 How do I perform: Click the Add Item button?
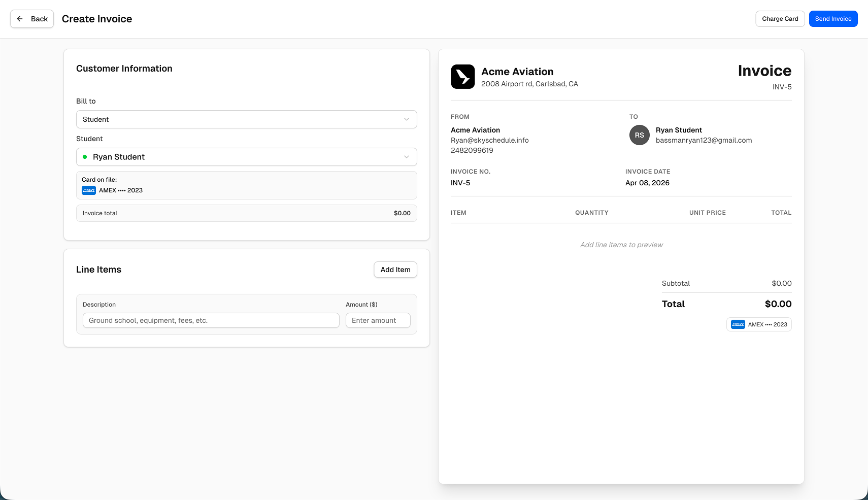coord(395,270)
